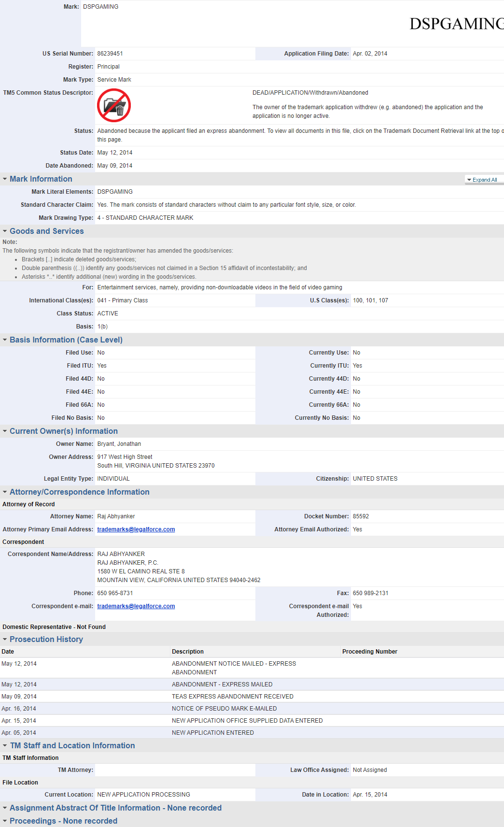The height and width of the screenshot is (827, 504).
Task: Select '4 - STANDARD CHARACTER MARK' drawing type
Action: [x=145, y=218]
